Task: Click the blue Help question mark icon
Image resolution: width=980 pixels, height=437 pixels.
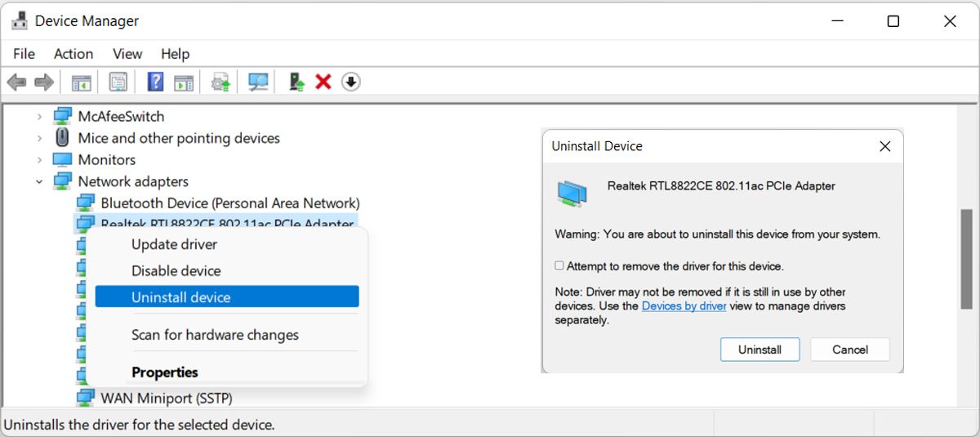Action: click(155, 82)
